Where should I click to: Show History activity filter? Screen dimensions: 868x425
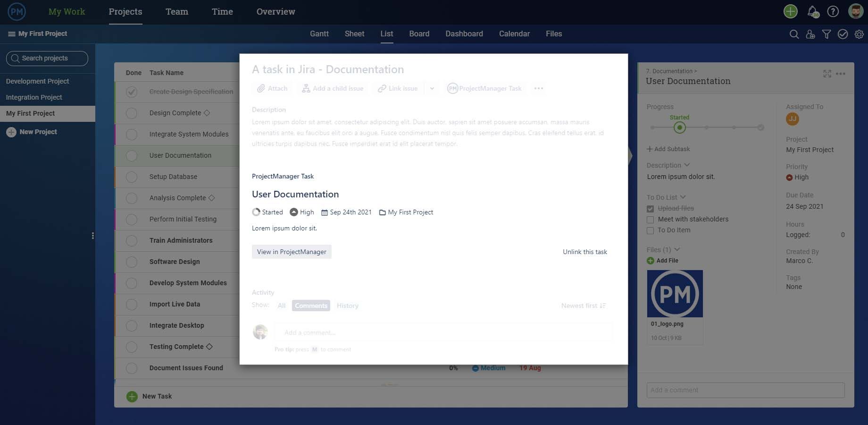click(x=348, y=306)
